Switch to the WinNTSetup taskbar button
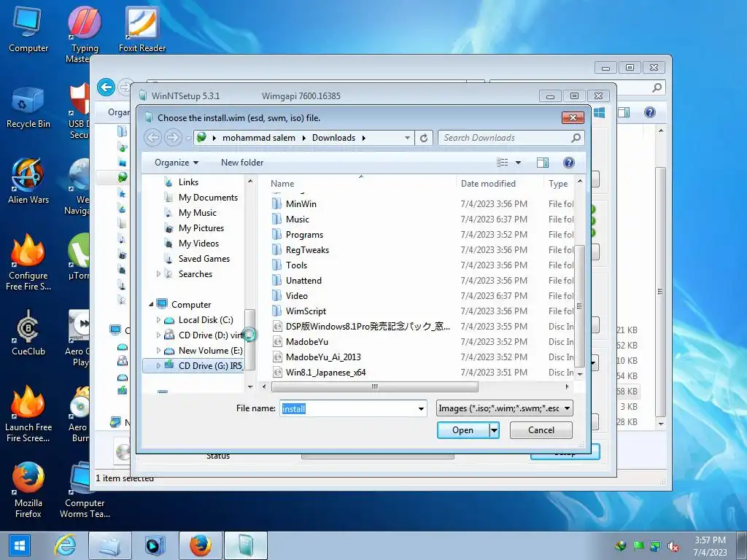 (246, 545)
